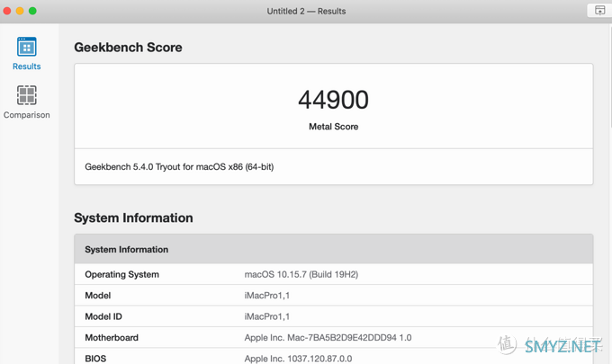Select the Apple Inc. Mac-7BA5B2D9E42DDD94 1.0 value

[328, 338]
